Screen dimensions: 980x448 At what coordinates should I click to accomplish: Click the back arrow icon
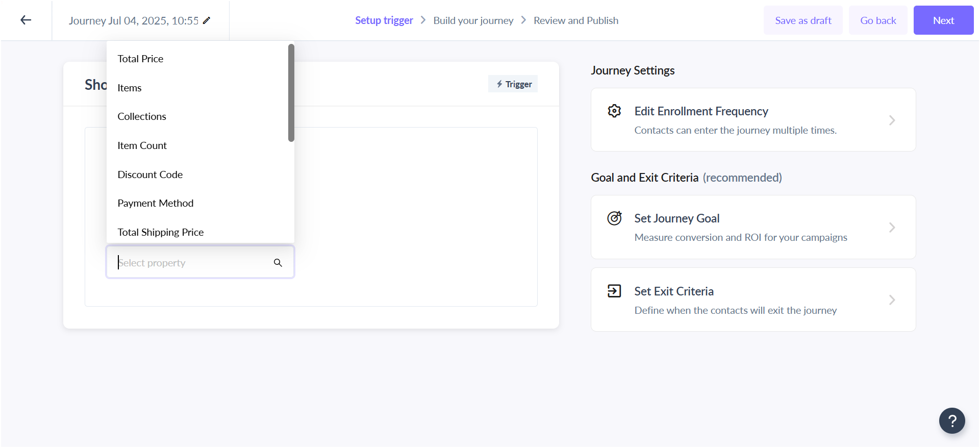(x=26, y=20)
